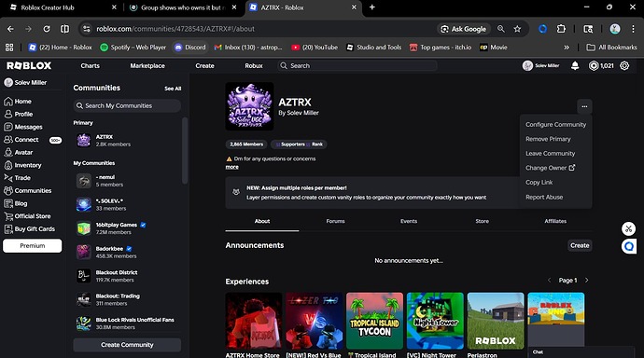Click the Create announcement button
This screenshot has width=644, height=358.
(x=580, y=245)
